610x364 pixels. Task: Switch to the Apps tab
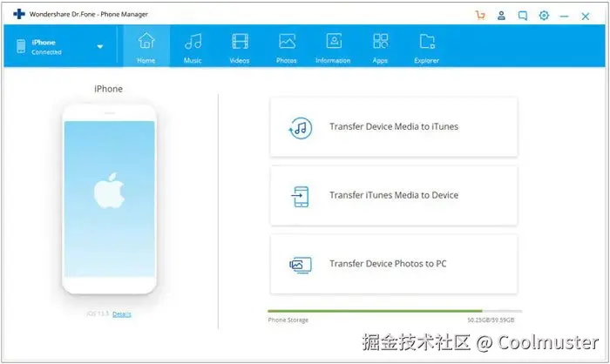click(380, 46)
